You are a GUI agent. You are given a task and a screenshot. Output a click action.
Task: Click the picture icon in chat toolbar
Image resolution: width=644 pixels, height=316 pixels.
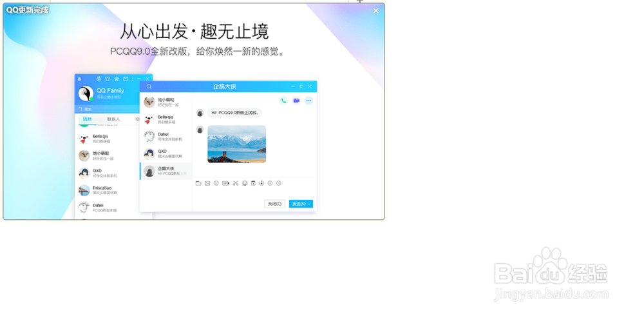point(207,183)
